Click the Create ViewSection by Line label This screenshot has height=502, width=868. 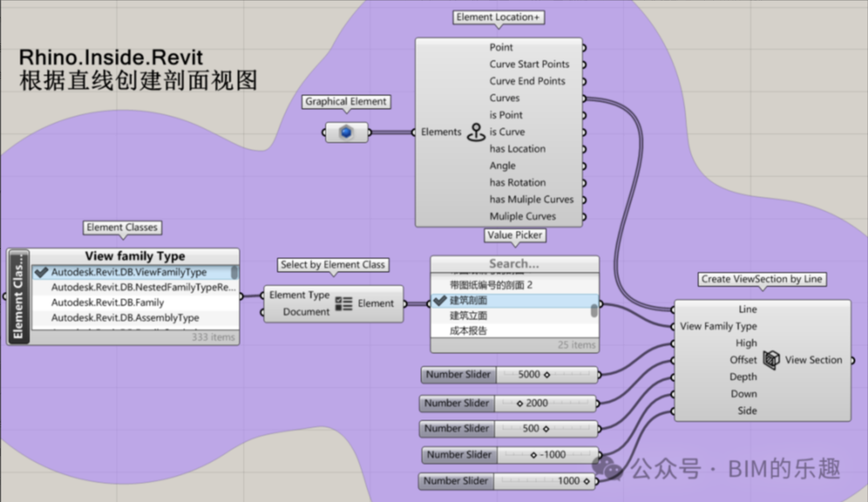click(x=761, y=279)
